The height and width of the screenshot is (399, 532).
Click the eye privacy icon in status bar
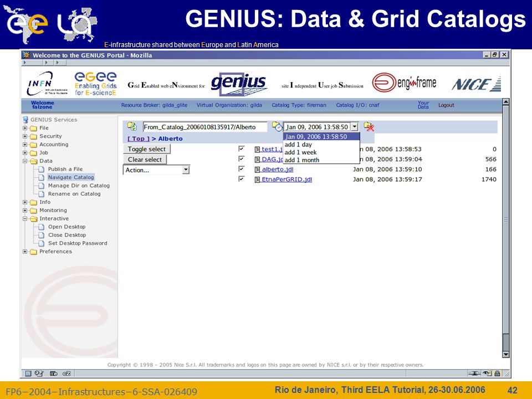(487, 374)
